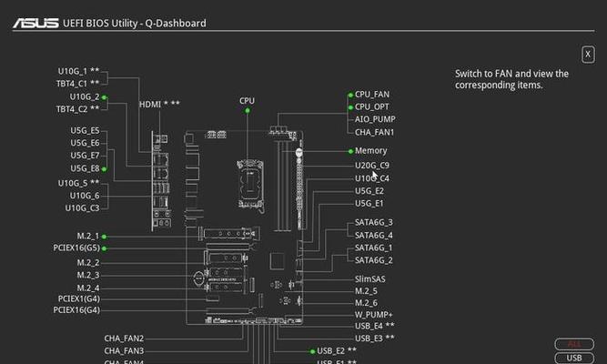Click the M.2_3 slot label
The height and width of the screenshot is (364, 607).
click(88, 275)
